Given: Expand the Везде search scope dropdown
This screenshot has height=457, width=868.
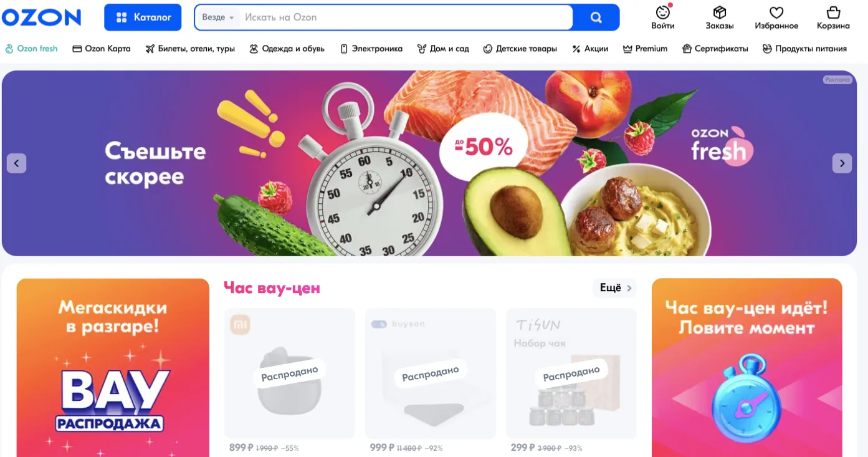Looking at the screenshot, I should coord(217,17).
